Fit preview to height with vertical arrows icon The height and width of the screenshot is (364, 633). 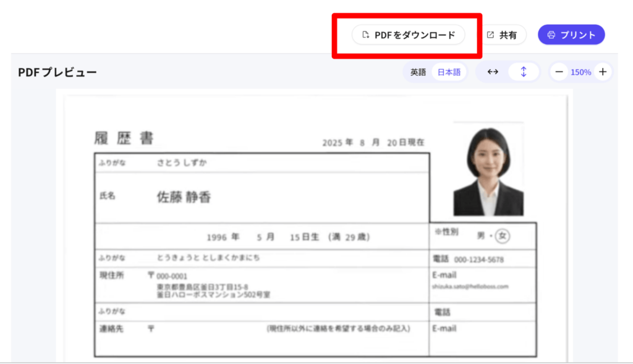523,72
